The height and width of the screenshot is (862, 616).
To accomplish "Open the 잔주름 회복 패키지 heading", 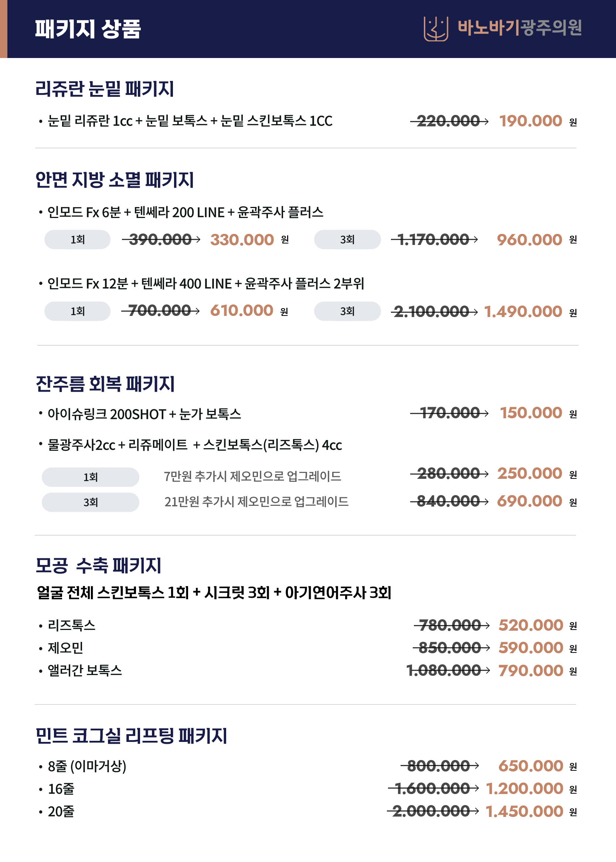I will (x=105, y=384).
